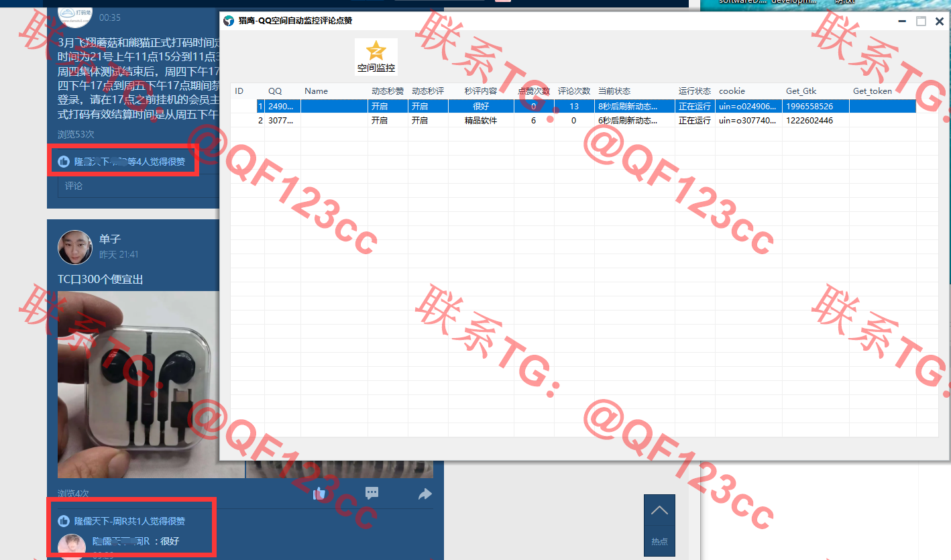The width and height of the screenshot is (951, 560).
Task: Open 单子's profile avatar
Action: pyautogui.click(x=75, y=247)
